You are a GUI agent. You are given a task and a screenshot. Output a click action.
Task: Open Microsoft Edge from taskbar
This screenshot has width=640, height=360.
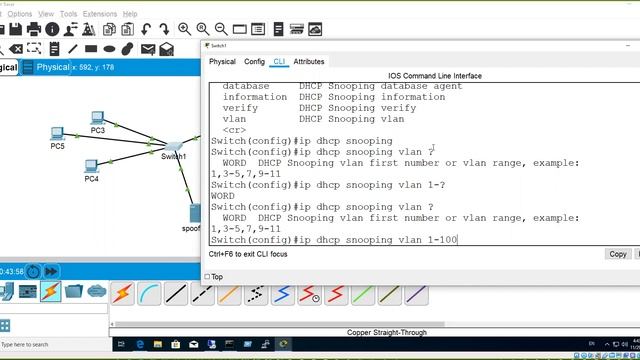(x=140, y=344)
